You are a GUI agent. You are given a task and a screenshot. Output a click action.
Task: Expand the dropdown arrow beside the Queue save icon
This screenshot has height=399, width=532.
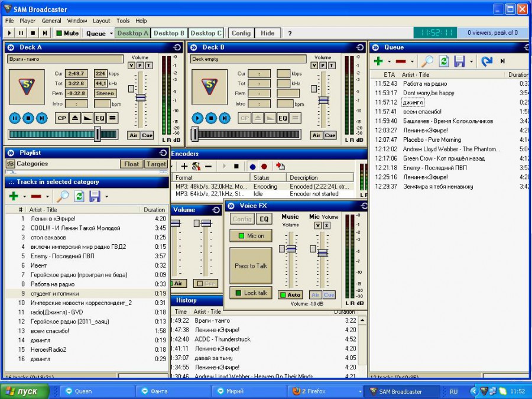click(x=471, y=61)
